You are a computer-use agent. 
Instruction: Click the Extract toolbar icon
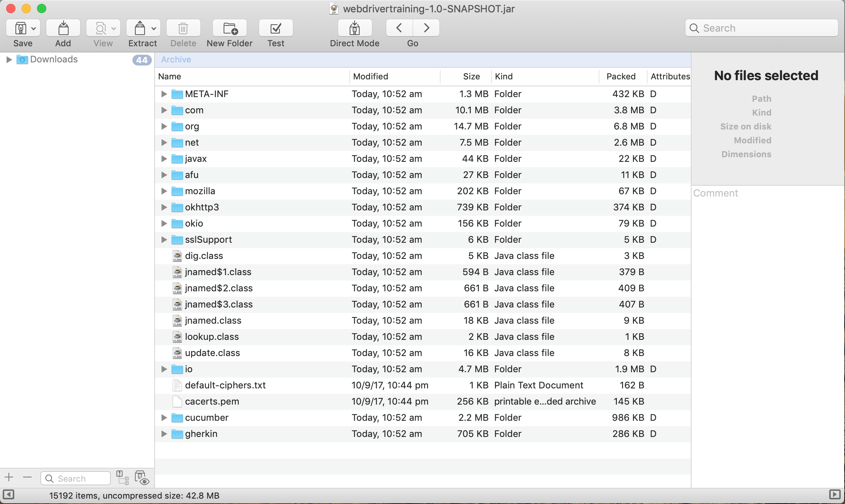point(140,28)
